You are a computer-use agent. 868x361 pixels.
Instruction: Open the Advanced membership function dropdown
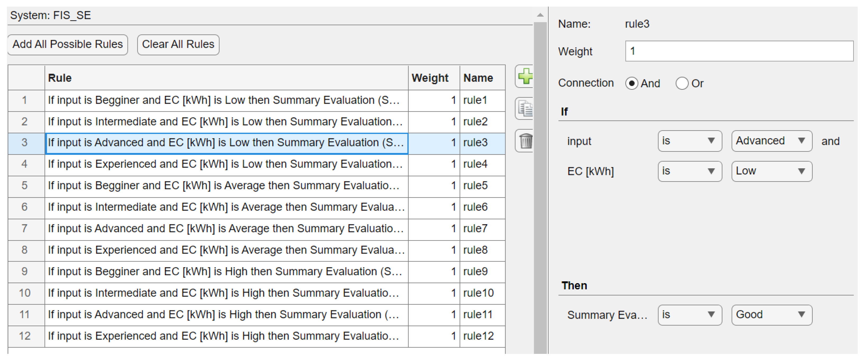pos(771,141)
